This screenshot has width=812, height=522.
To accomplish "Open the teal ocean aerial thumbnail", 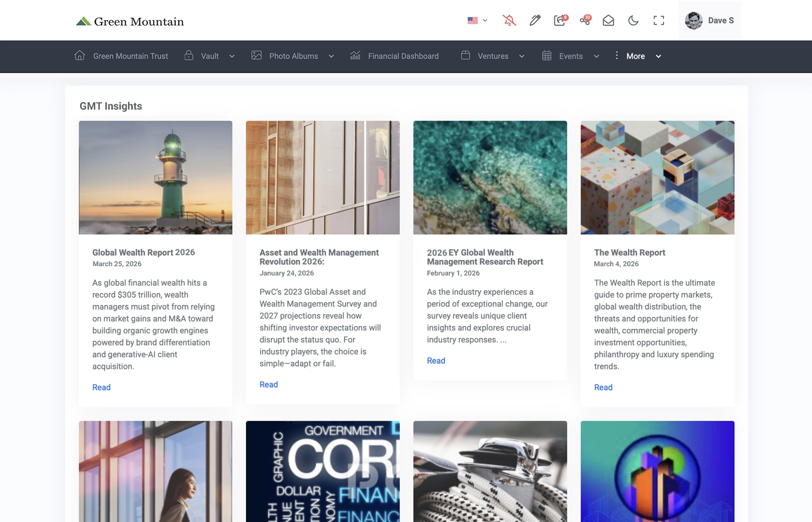I will [x=490, y=177].
